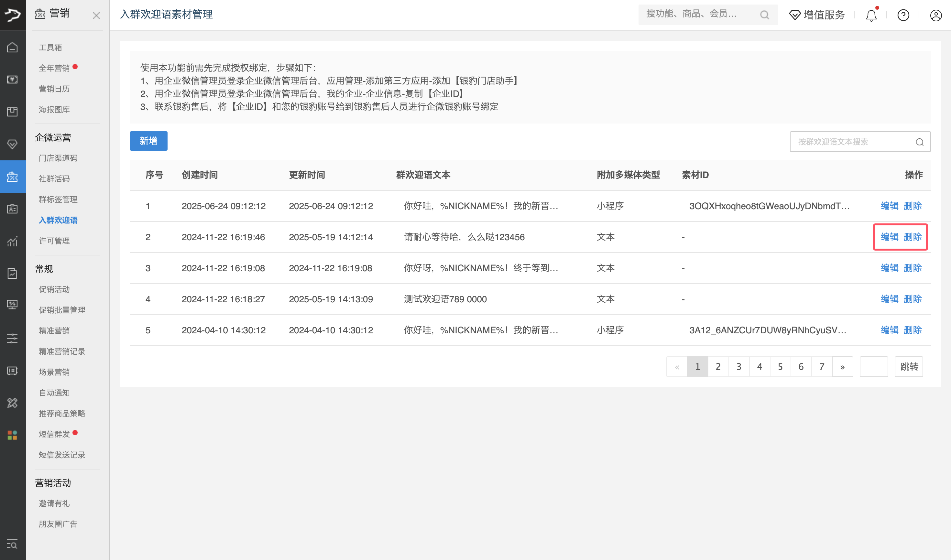Open 营销日历 menu item
Viewport: 951px width, 560px height.
pos(54,89)
